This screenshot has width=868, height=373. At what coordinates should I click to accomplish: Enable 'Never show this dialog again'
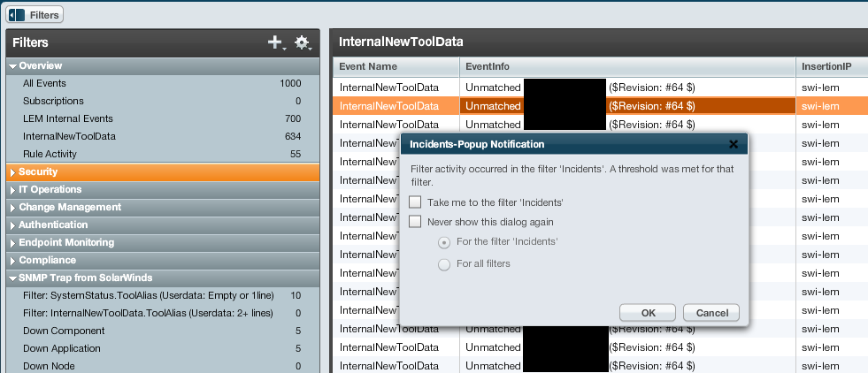415,222
